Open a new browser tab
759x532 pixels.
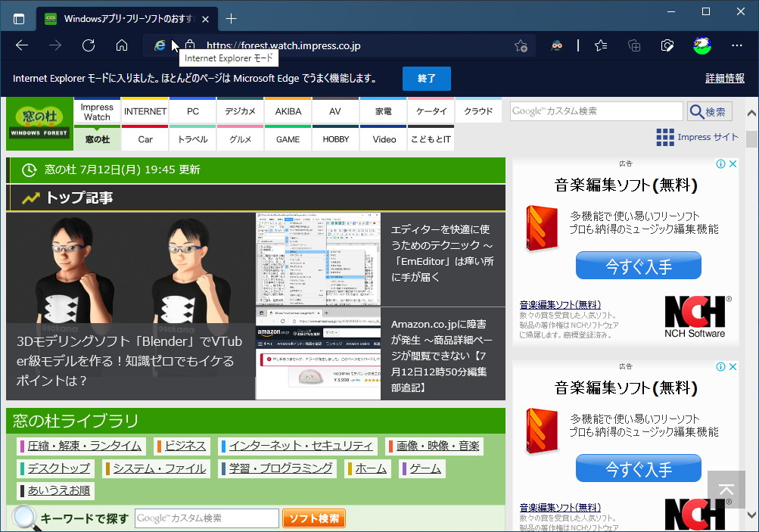click(x=229, y=17)
